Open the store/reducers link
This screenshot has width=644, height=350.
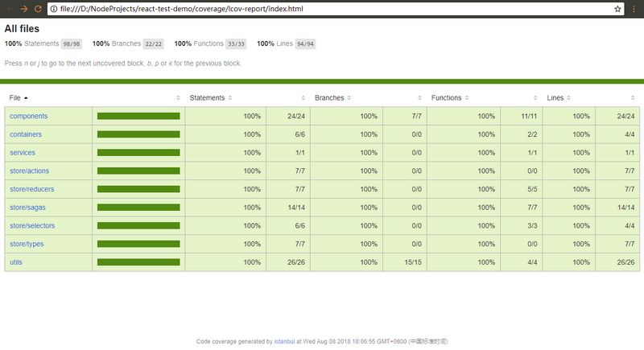31,189
